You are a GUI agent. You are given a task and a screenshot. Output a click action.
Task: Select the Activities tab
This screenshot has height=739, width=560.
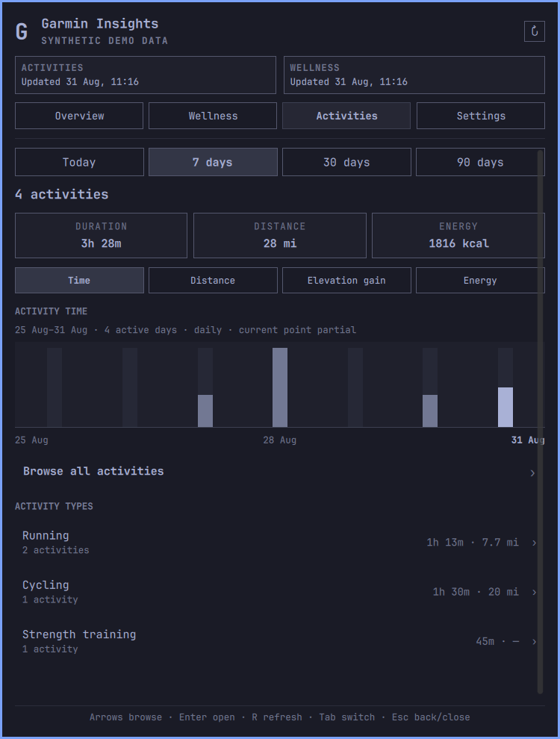coord(346,116)
